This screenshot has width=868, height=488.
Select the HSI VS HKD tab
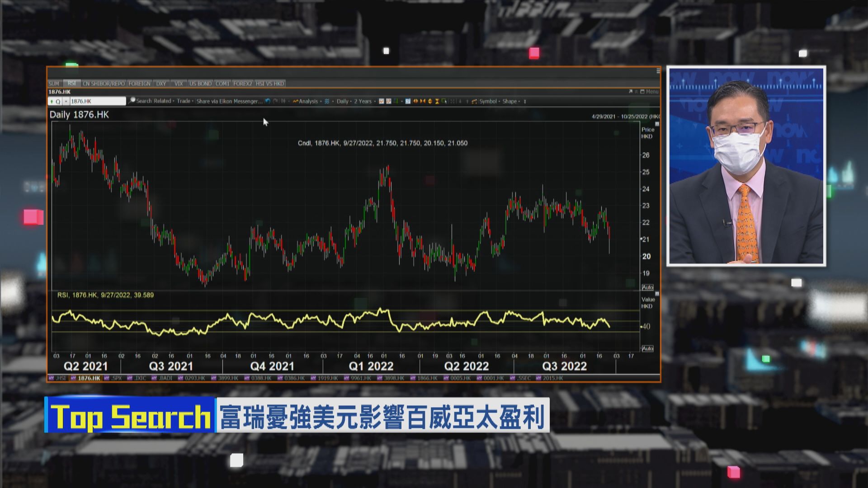pyautogui.click(x=270, y=83)
